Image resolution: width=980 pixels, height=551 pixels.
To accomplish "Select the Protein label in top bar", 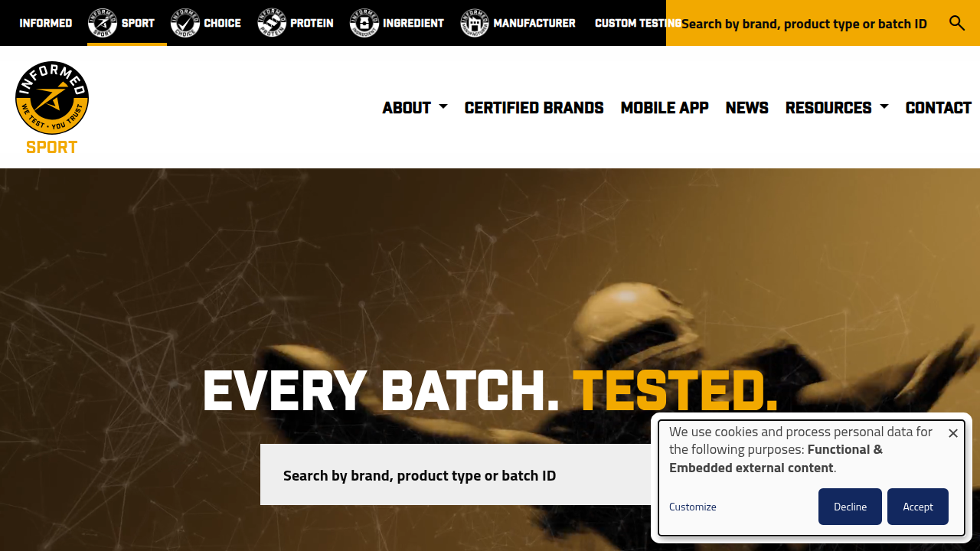I will (312, 23).
